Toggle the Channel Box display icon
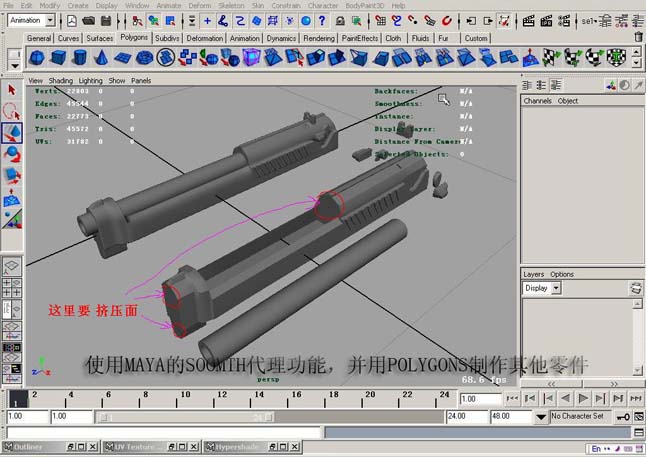The height and width of the screenshot is (457, 646). pyautogui.click(x=556, y=85)
